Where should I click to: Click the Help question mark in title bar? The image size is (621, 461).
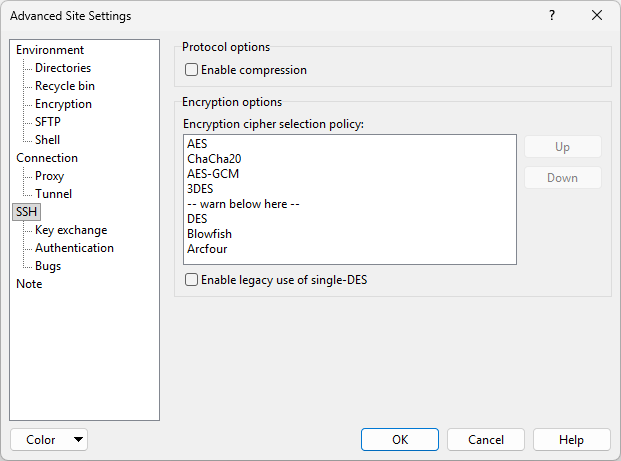552,16
